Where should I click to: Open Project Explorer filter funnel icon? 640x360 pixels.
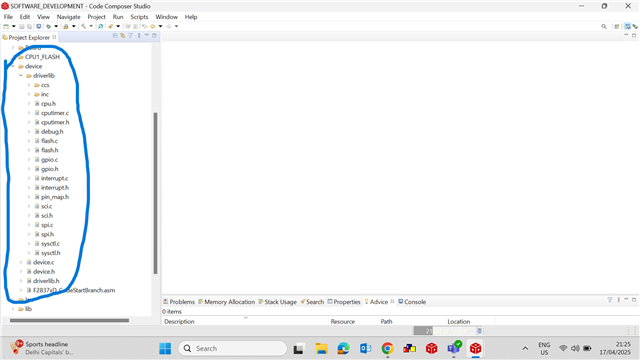(x=130, y=36)
